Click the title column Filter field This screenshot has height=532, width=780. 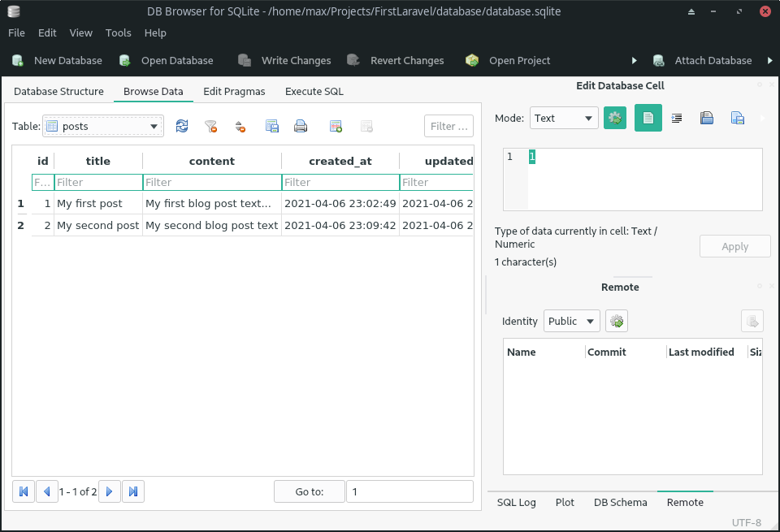coord(97,182)
